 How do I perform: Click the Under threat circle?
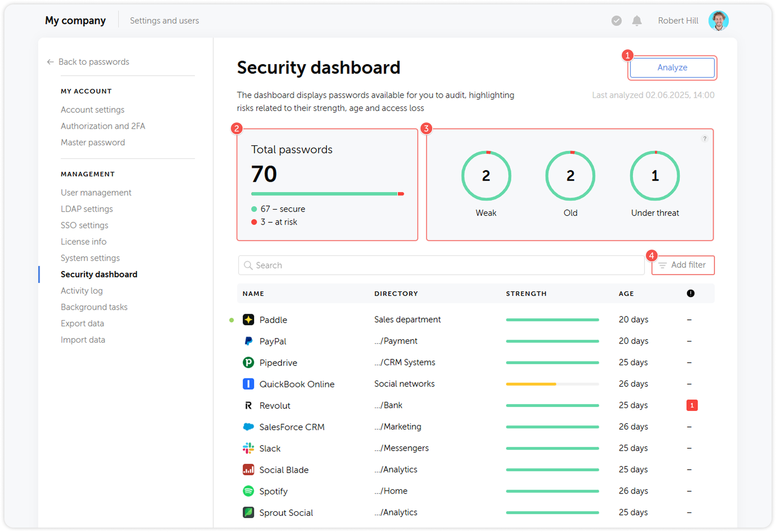pos(655,176)
